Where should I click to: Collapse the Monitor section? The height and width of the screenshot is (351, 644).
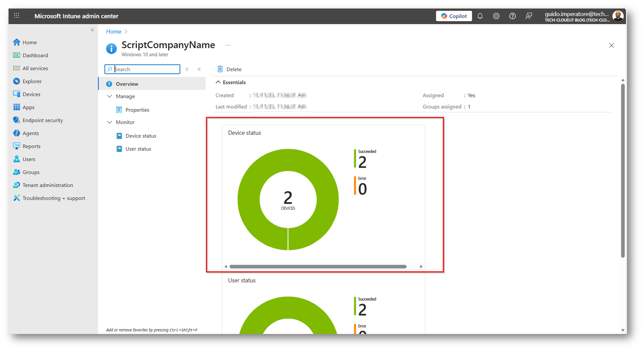[109, 122]
